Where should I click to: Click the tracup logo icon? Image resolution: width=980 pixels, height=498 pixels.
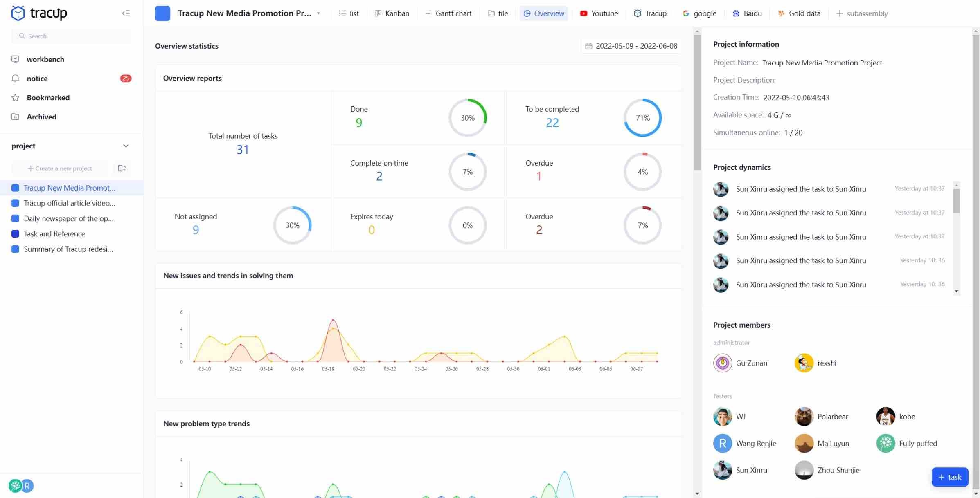[18, 13]
